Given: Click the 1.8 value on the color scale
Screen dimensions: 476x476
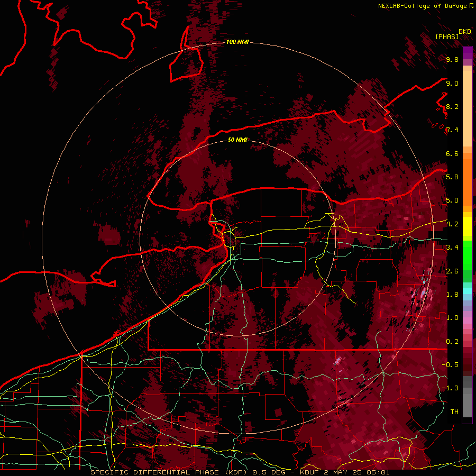Looking at the screenshot, I should click(452, 295).
